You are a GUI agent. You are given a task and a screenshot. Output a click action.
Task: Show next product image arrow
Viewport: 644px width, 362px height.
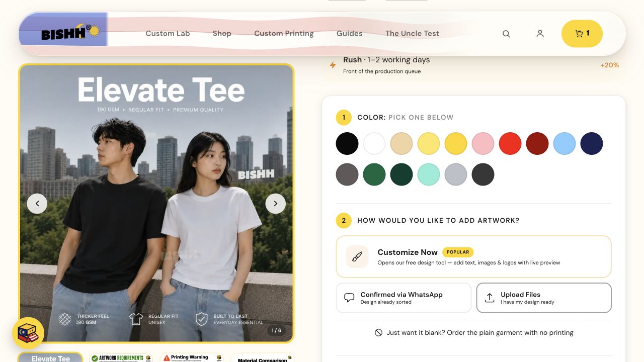coord(275,204)
